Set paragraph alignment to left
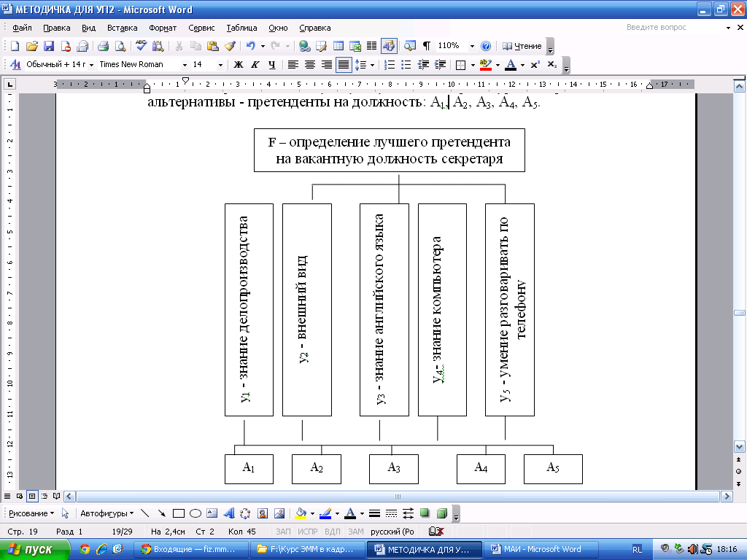 pos(293,64)
